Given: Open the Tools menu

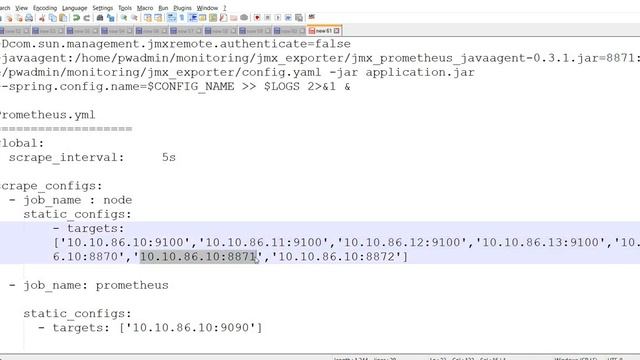Looking at the screenshot, I should (x=125, y=8).
